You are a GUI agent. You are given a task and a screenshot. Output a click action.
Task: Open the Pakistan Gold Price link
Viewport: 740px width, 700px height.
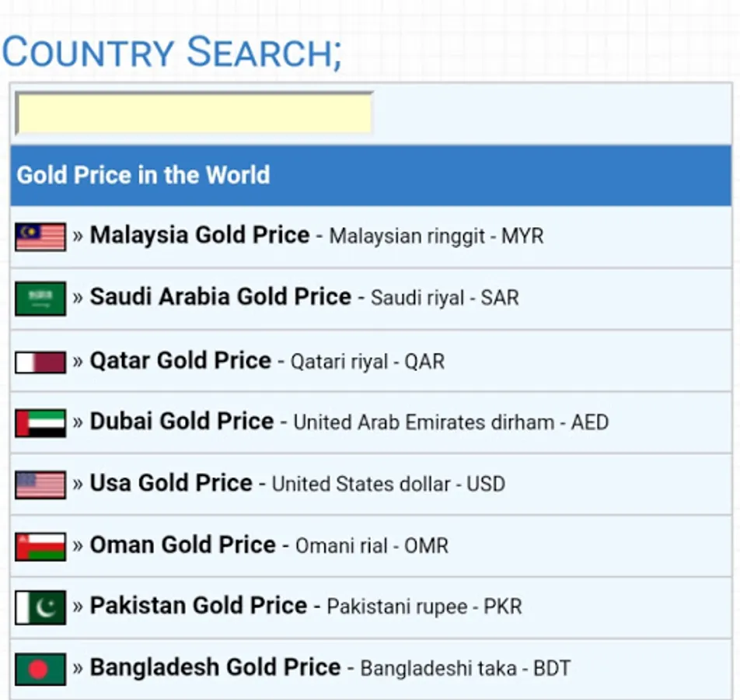click(x=198, y=605)
